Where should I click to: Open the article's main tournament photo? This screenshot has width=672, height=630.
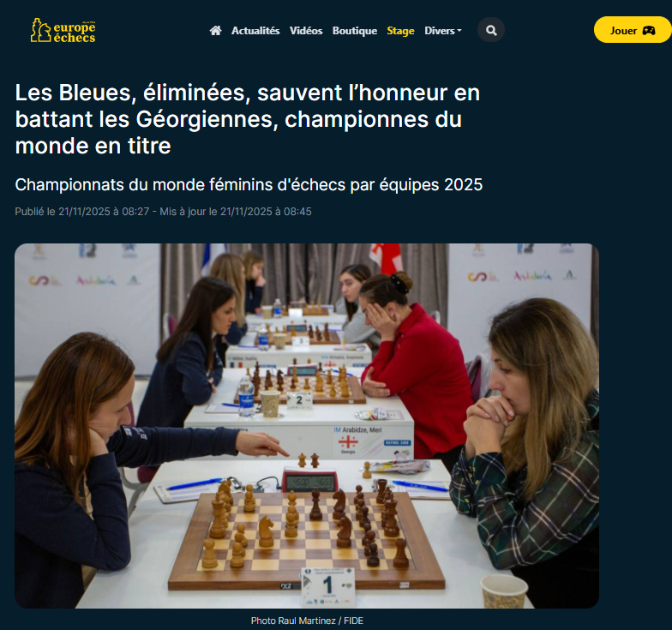[307, 425]
